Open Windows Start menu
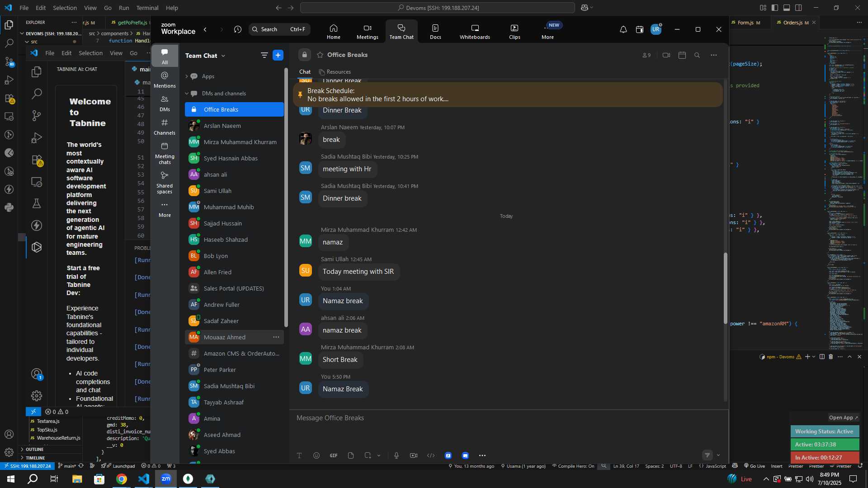This screenshot has height=488, width=868. pyautogui.click(x=11, y=479)
